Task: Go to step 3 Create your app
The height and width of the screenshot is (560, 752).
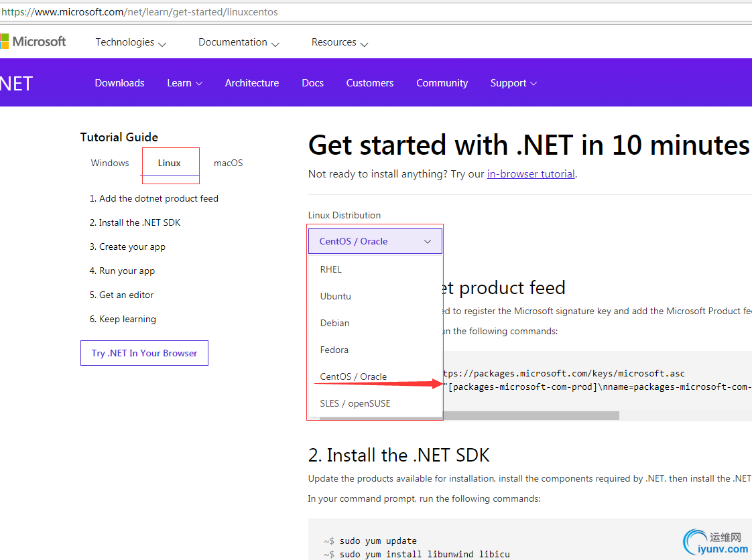Action: click(x=127, y=247)
